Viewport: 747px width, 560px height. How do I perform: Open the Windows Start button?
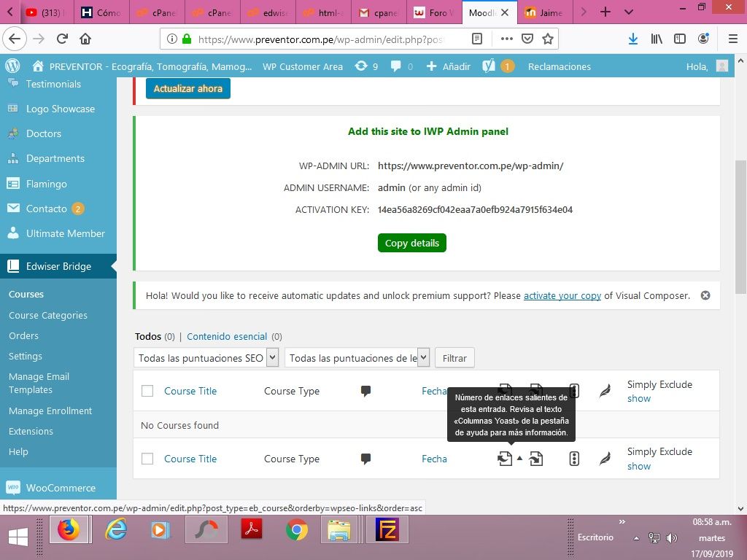18,537
